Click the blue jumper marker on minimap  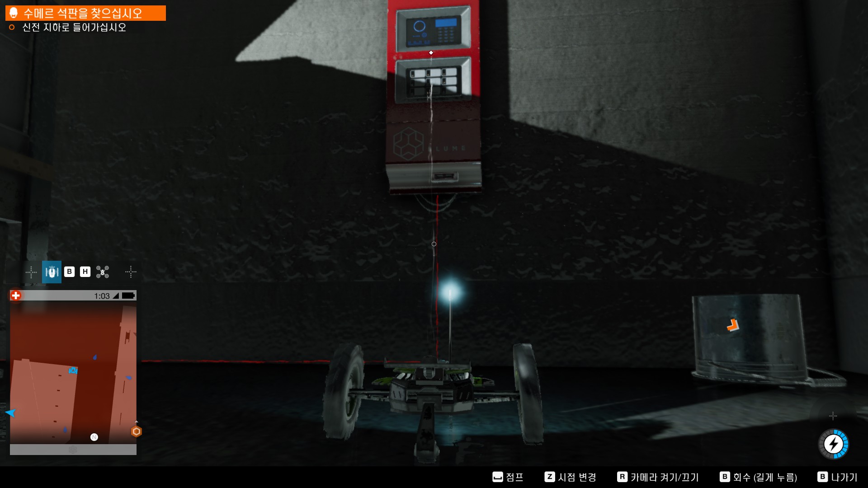73,371
